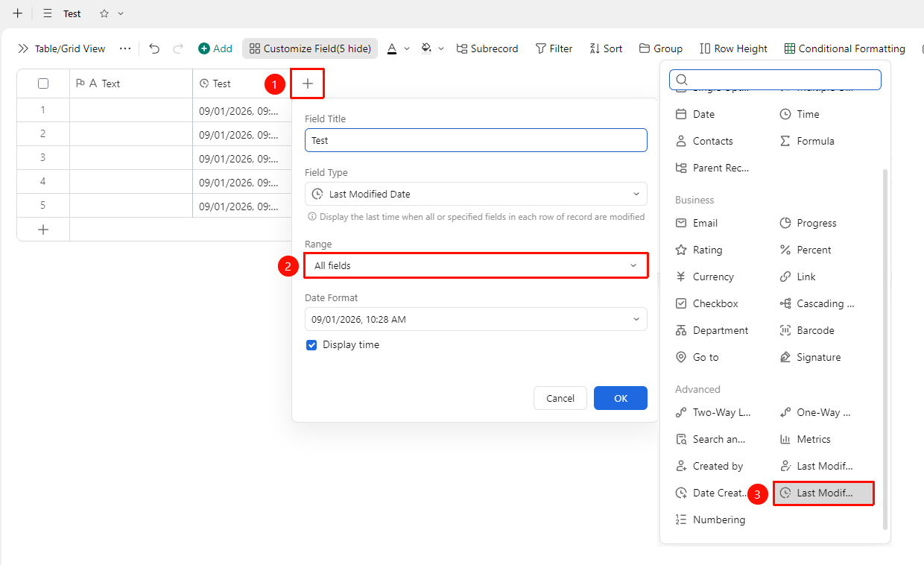Open the three-dot more options beside Table/Grid View
The width and height of the screenshot is (924, 565).
(125, 48)
